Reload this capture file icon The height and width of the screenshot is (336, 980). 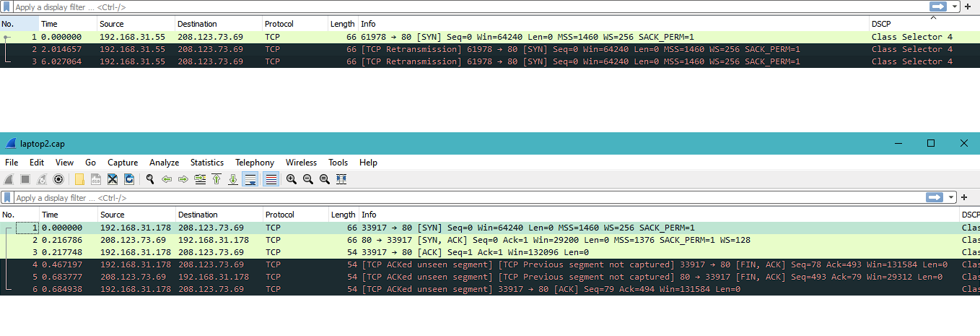pos(129,179)
